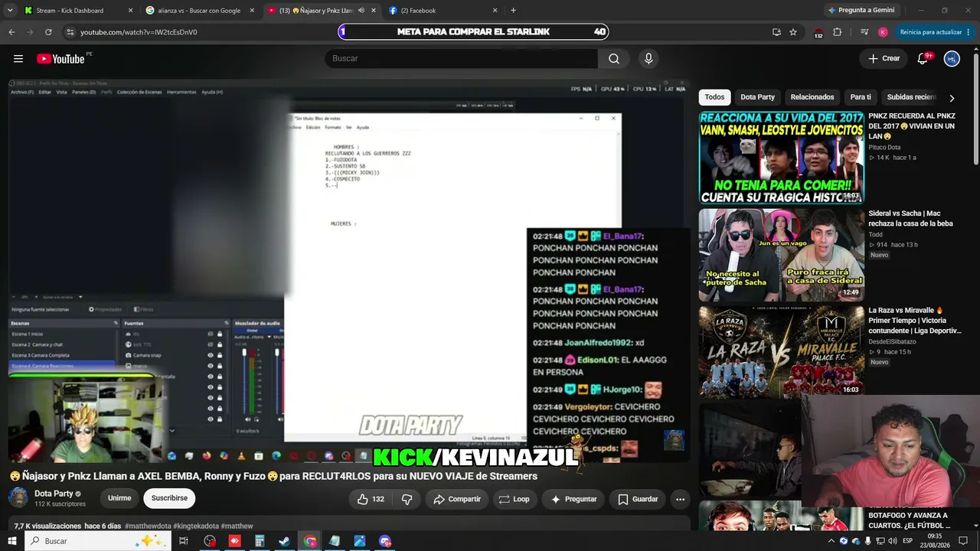Viewport: 980px width, 551px height.
Task: Open the volume icon in system tray
Action: pos(891,541)
